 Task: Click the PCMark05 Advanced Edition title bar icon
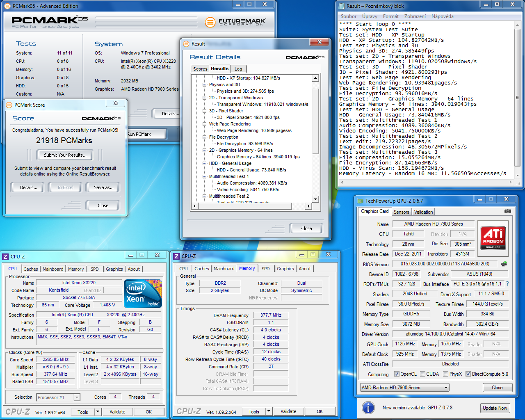[8, 6]
